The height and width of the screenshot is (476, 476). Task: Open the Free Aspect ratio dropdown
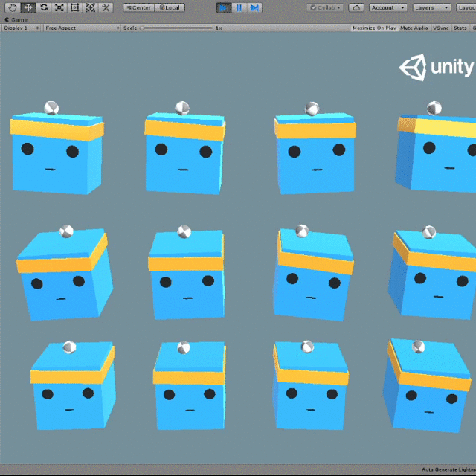click(82, 28)
